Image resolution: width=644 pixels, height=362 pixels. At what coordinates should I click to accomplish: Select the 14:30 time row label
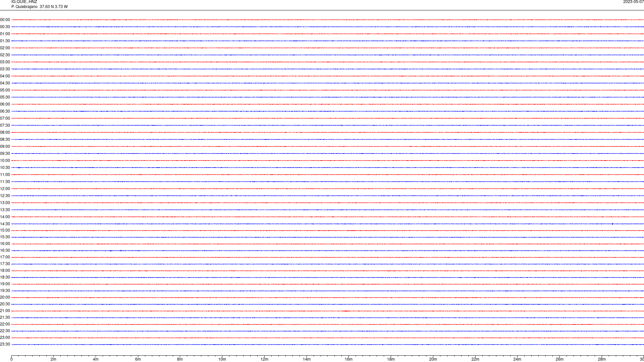click(5, 224)
